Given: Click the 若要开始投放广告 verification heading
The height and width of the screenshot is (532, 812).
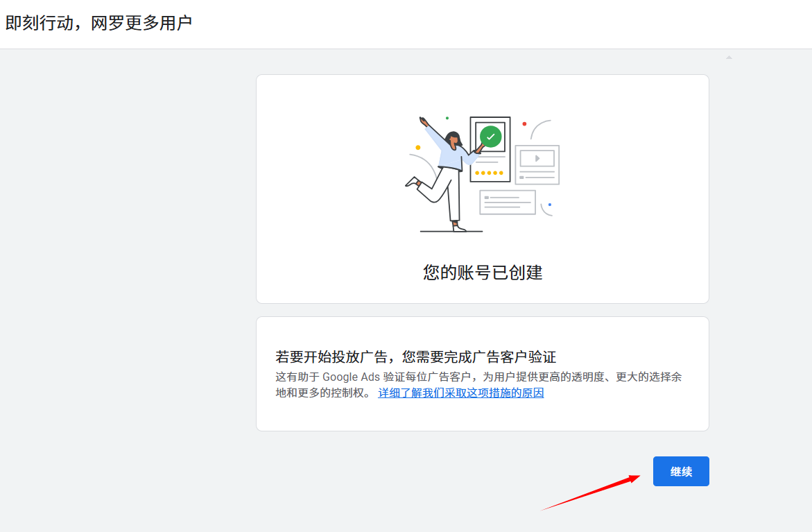Looking at the screenshot, I should pyautogui.click(x=415, y=357).
